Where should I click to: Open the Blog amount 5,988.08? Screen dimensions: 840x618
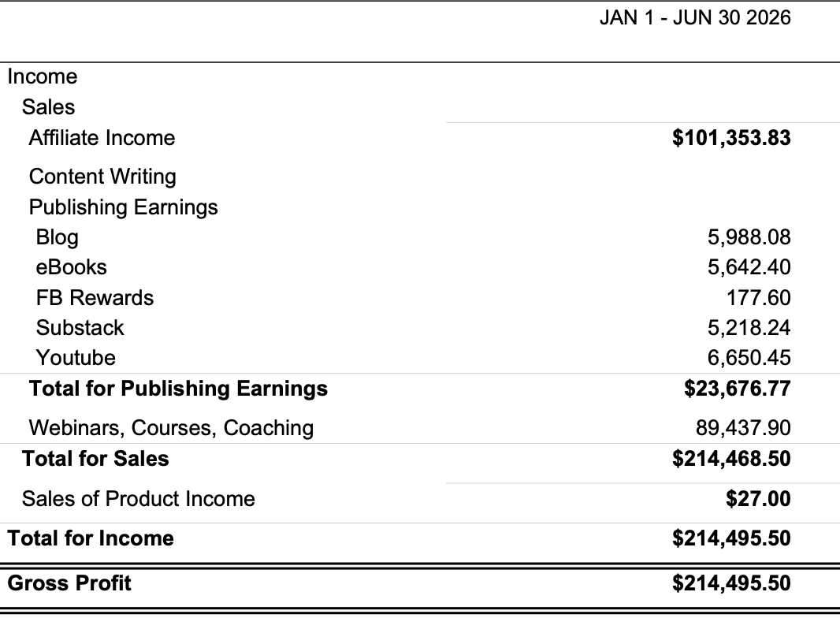point(749,237)
